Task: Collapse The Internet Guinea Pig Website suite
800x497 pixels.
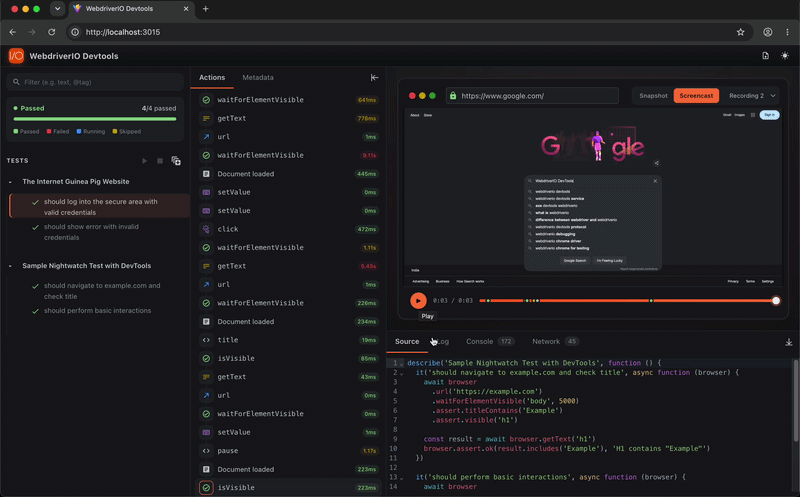Action: [10, 182]
